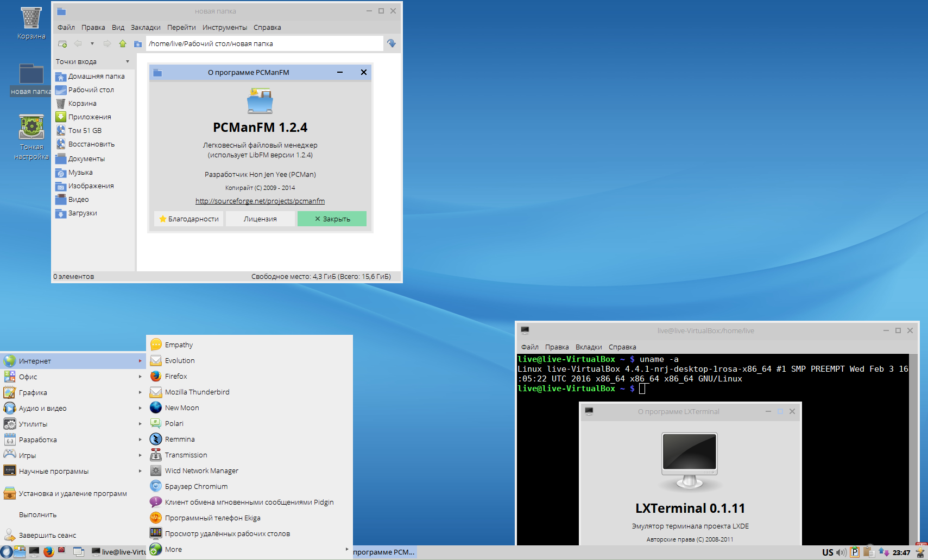Viewport: 928px width, 560px height.
Task: Open 'Просмотр удалённых рабочих столов'
Action: click(250, 533)
